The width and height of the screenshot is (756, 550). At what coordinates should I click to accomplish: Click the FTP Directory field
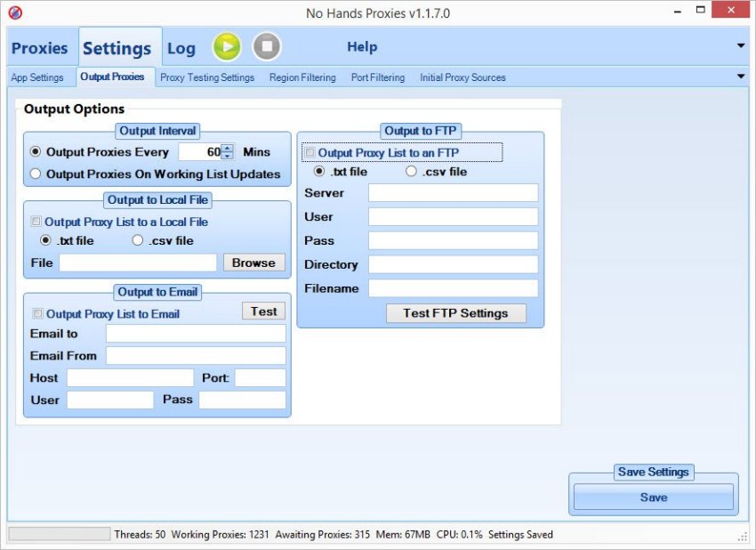(x=454, y=264)
